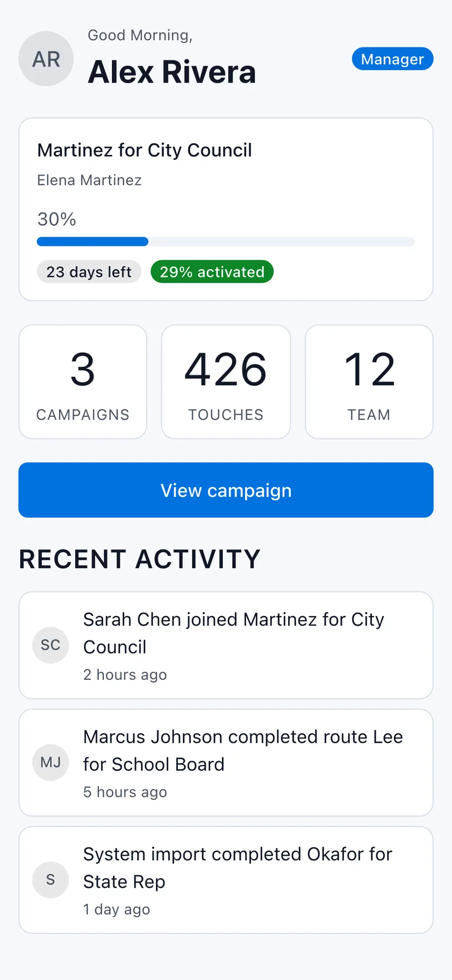Open the 3 Campaigns stat card
This screenshot has height=980, width=452.
tap(83, 381)
